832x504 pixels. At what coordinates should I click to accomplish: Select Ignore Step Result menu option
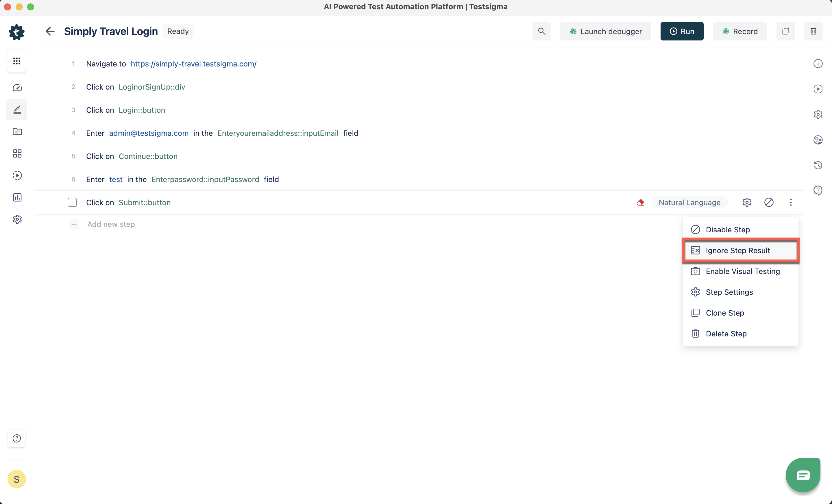[x=738, y=251]
